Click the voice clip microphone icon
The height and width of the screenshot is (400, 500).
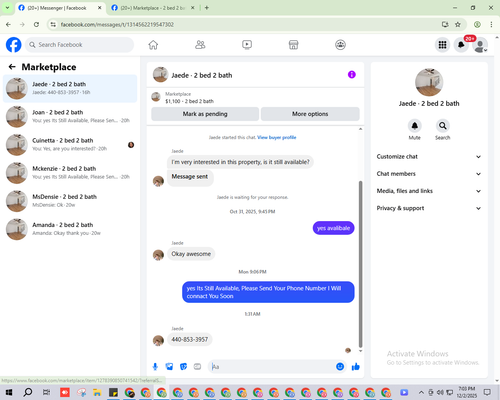click(x=155, y=367)
